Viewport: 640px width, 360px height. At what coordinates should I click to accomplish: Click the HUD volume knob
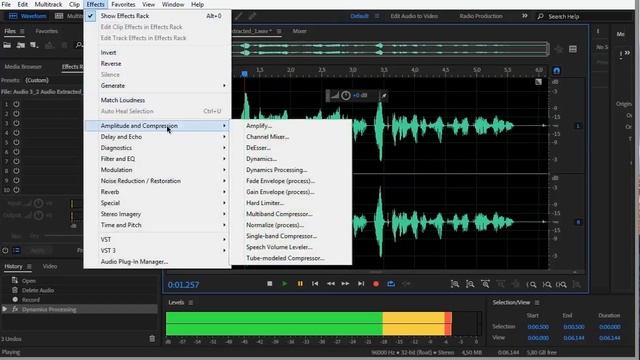(346, 96)
